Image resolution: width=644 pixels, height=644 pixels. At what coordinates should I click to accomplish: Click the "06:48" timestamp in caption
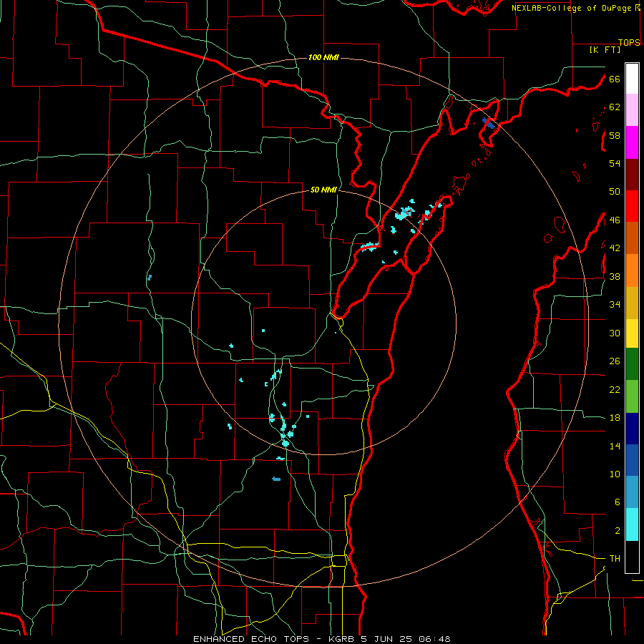[434, 639]
